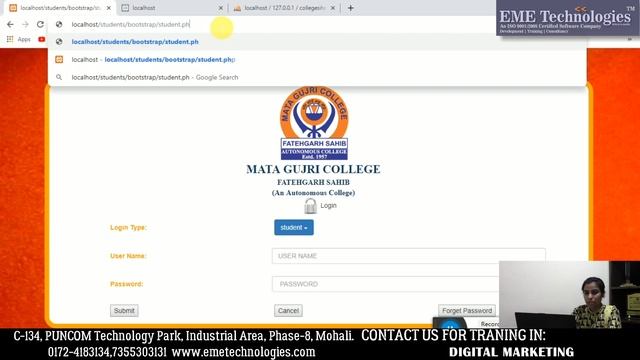Click the Forget Password button
The width and height of the screenshot is (640, 360).
click(x=467, y=311)
